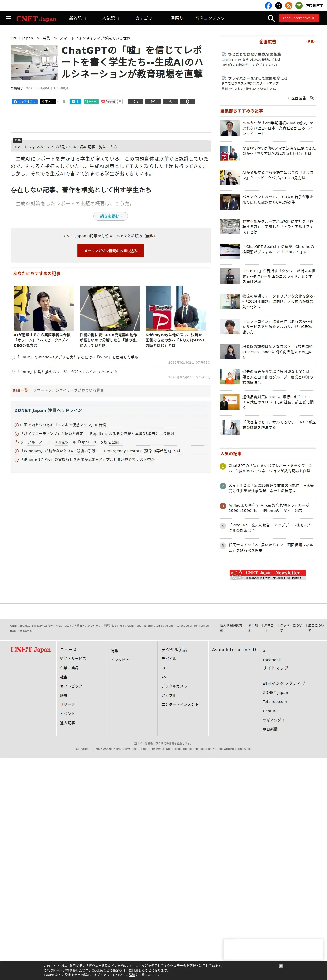
Task: Post article to X button
Action: click(48, 102)
